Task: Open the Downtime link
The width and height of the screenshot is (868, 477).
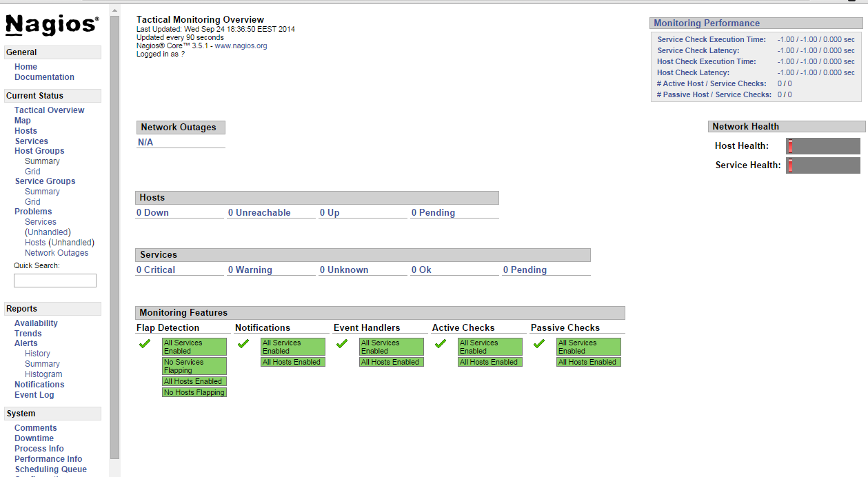Action: [34, 438]
